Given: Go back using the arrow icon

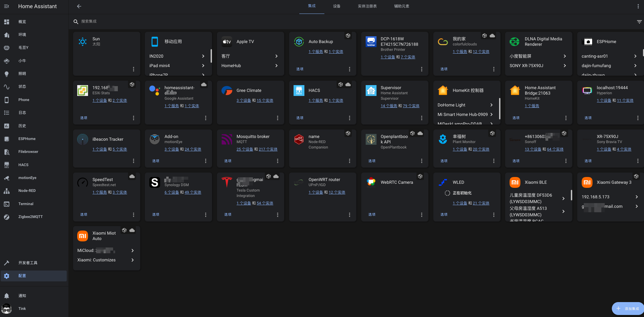Looking at the screenshot, I should point(79,6).
